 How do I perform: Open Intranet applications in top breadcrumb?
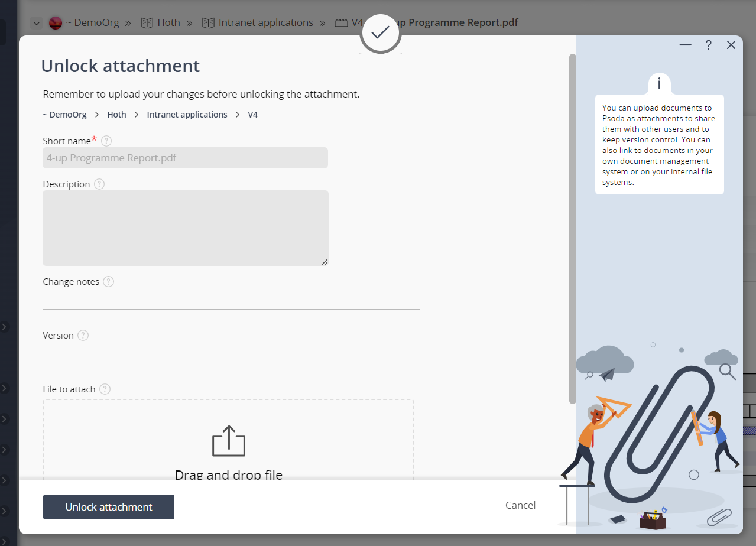(x=265, y=23)
